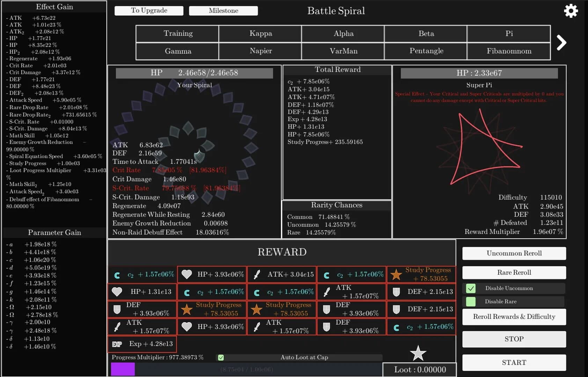Toggle Auto Loot at Cap
The height and width of the screenshot is (377, 588).
(221, 357)
